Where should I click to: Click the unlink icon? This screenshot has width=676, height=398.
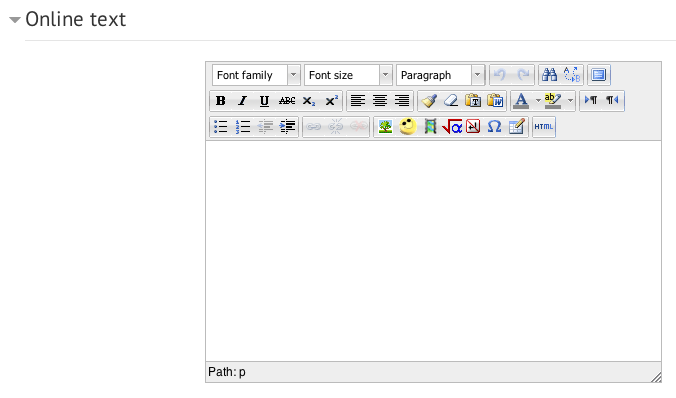pyautogui.click(x=336, y=127)
